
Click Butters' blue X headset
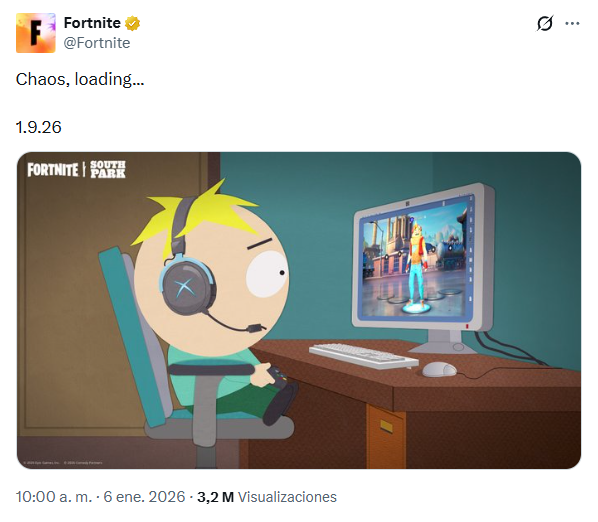(187, 284)
